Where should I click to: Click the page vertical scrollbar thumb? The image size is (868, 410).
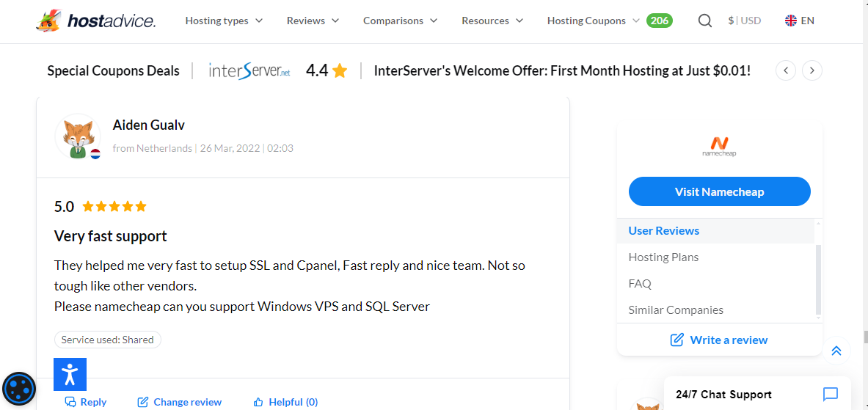(x=864, y=337)
